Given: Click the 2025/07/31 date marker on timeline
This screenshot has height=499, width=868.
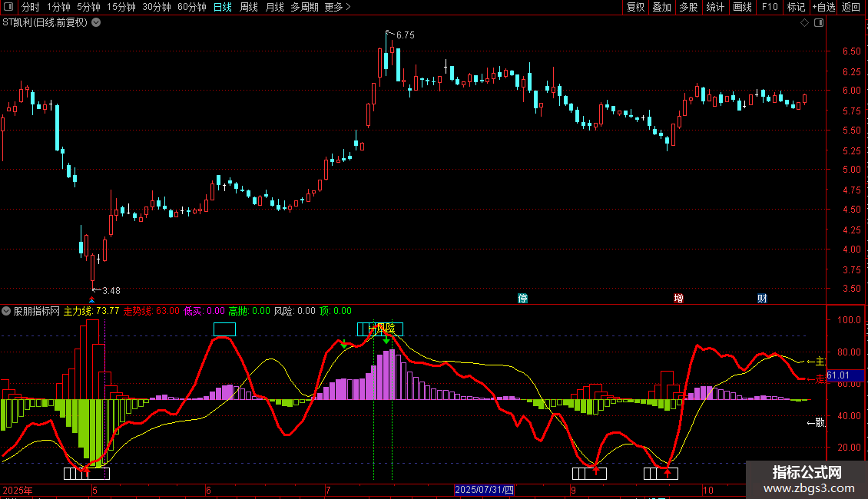Looking at the screenshot, I should click(x=487, y=489).
